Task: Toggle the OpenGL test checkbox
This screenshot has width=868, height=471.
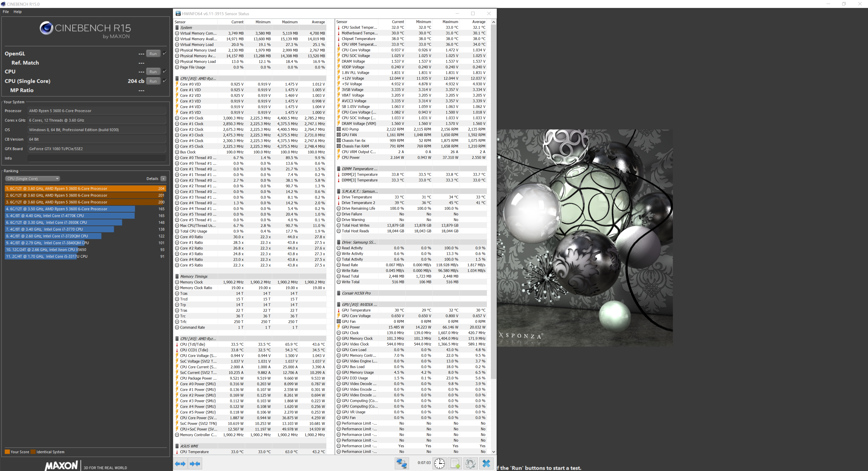Action: [x=165, y=53]
